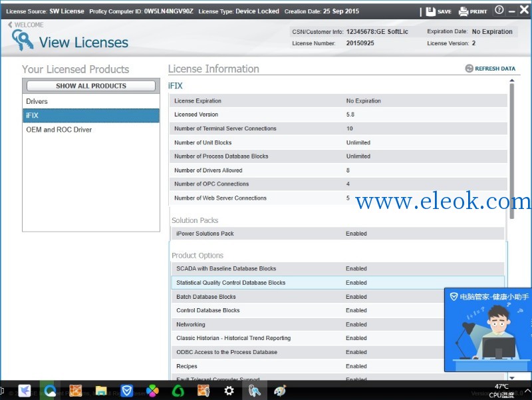Click the SAVE disk icon
The image size is (532, 400).
pyautogui.click(x=430, y=11)
